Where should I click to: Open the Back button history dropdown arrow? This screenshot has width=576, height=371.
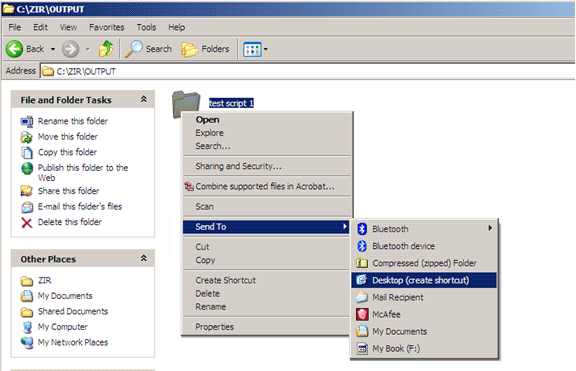pos(53,49)
